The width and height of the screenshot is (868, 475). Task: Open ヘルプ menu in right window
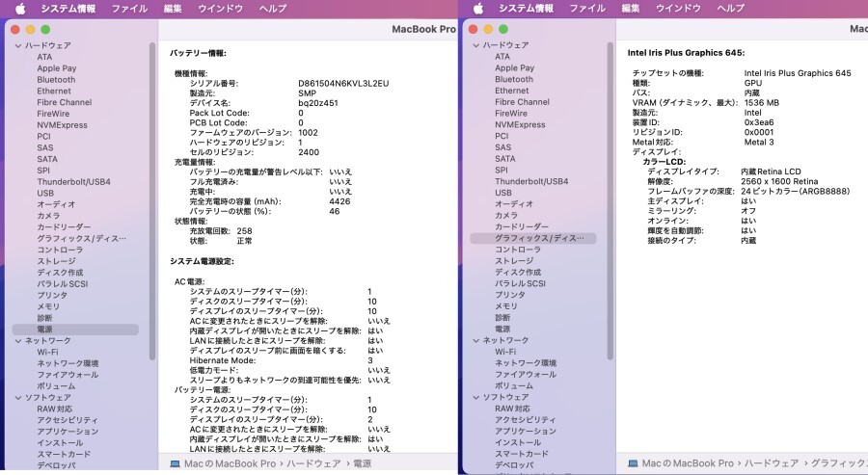pyautogui.click(x=731, y=9)
